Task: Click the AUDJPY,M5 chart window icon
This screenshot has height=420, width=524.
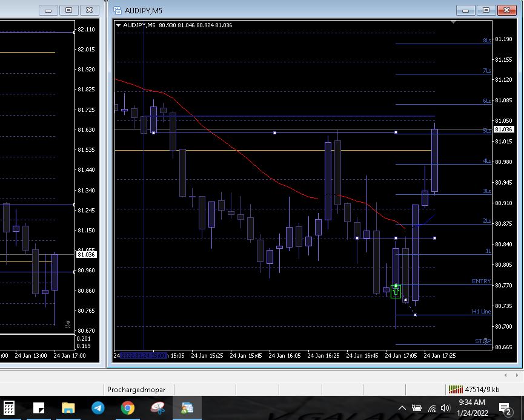Action: 118,10
